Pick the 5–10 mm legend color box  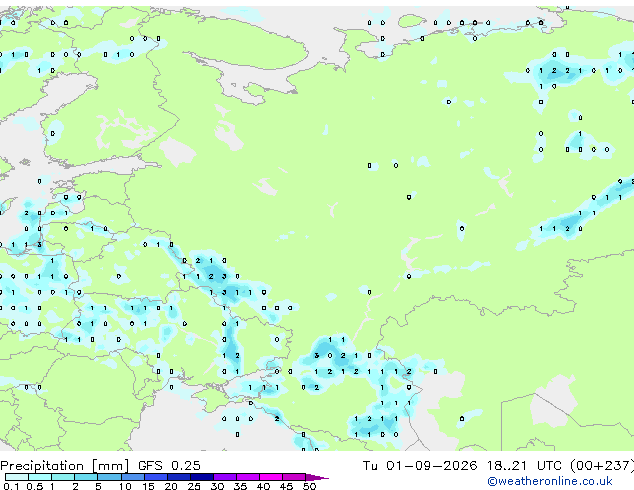109,477
